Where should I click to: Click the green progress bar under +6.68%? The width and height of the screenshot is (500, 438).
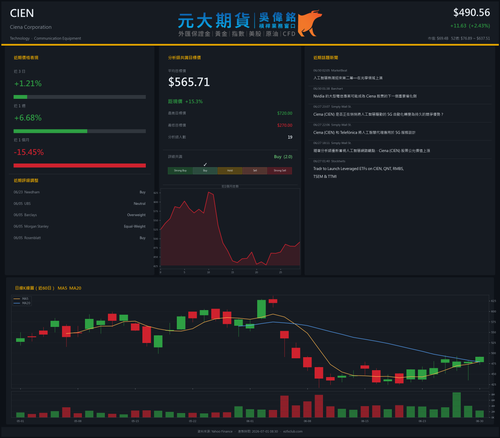pos(80,131)
